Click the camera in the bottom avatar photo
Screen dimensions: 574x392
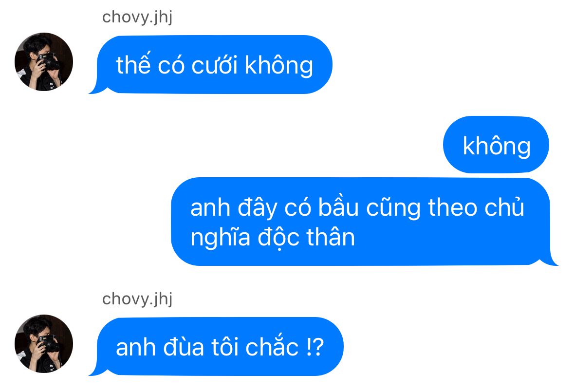click(50, 343)
